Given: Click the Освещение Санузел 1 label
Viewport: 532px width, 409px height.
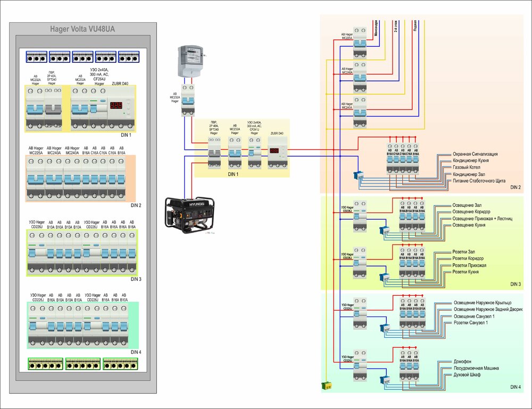Looking at the screenshot, I should (474, 316).
